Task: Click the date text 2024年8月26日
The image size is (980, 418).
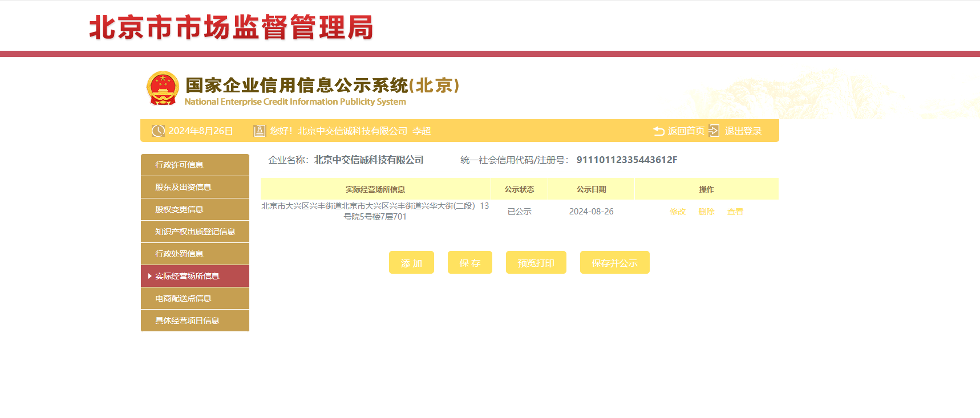Action: click(x=201, y=131)
